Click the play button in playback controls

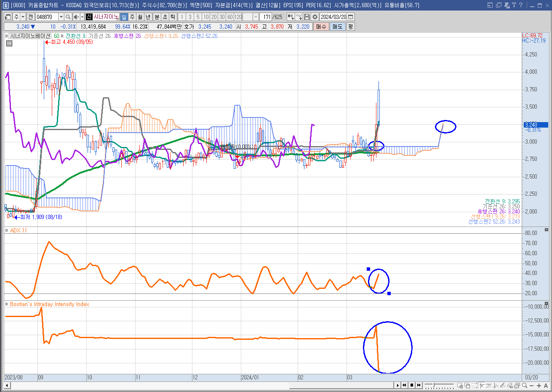(398, 385)
